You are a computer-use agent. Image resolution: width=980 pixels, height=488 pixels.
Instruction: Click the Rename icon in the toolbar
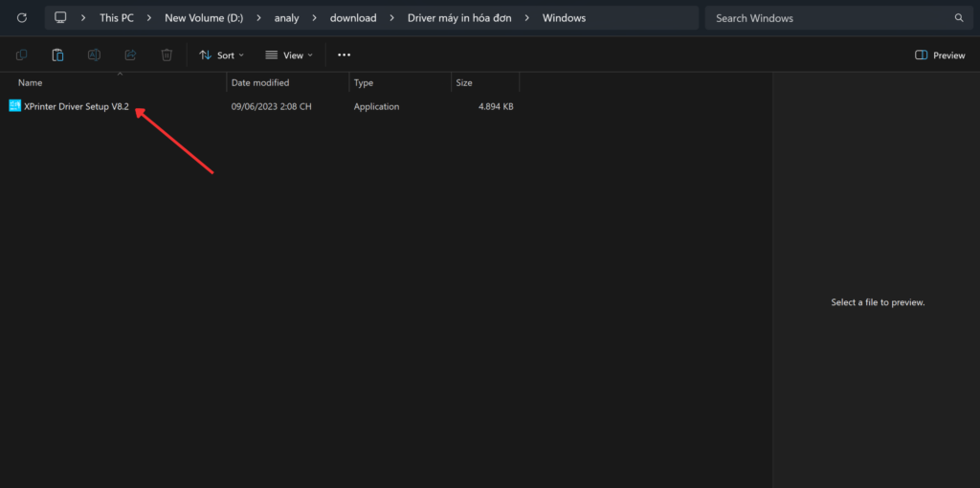click(x=94, y=55)
